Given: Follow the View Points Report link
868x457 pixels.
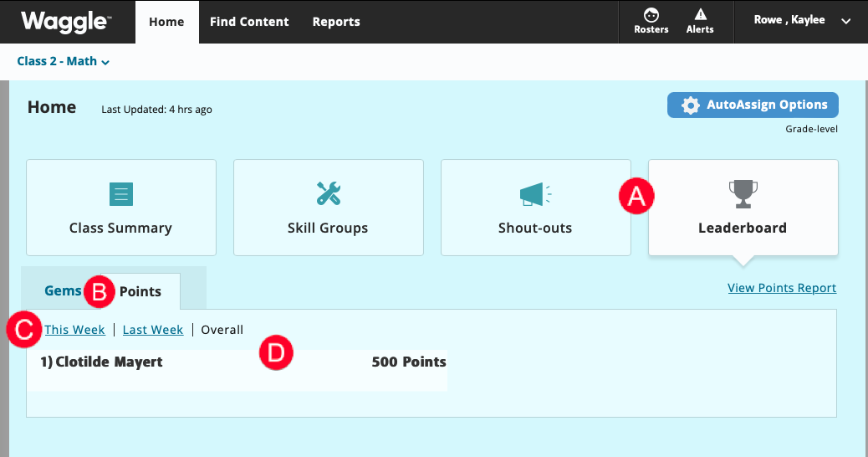Looking at the screenshot, I should point(782,288).
